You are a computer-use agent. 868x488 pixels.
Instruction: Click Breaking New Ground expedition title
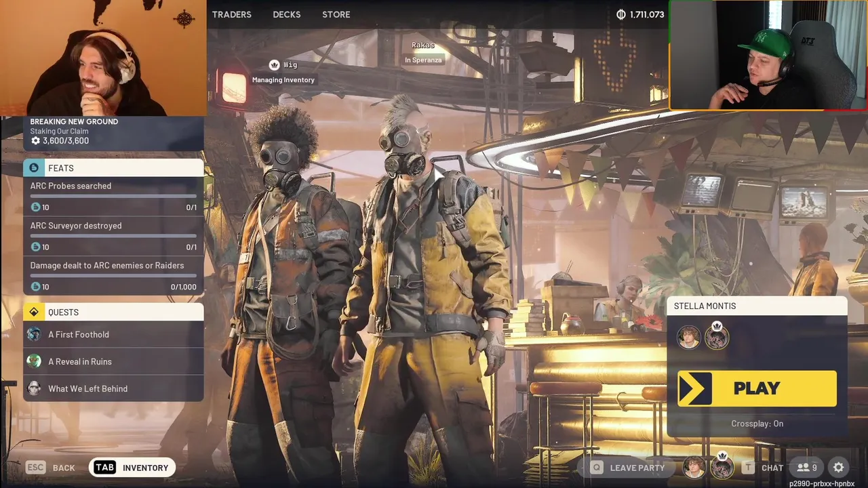pos(74,121)
